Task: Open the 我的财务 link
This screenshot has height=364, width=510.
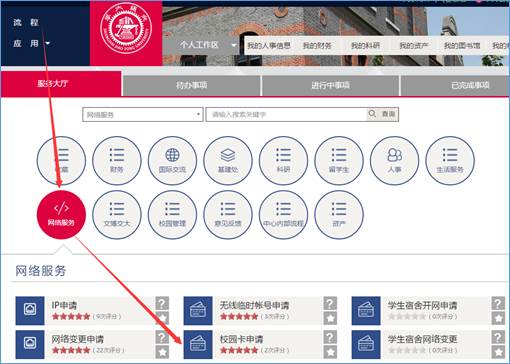Action: coord(317,46)
